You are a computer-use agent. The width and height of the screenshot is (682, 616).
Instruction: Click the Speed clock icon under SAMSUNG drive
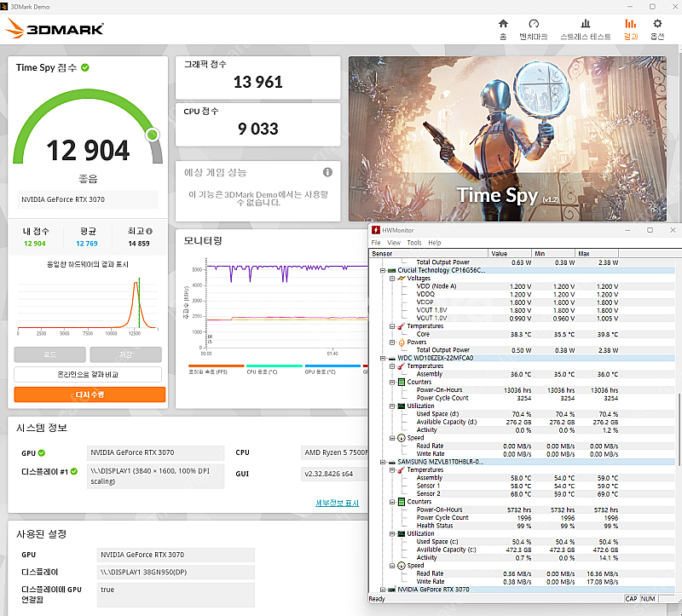coord(402,566)
